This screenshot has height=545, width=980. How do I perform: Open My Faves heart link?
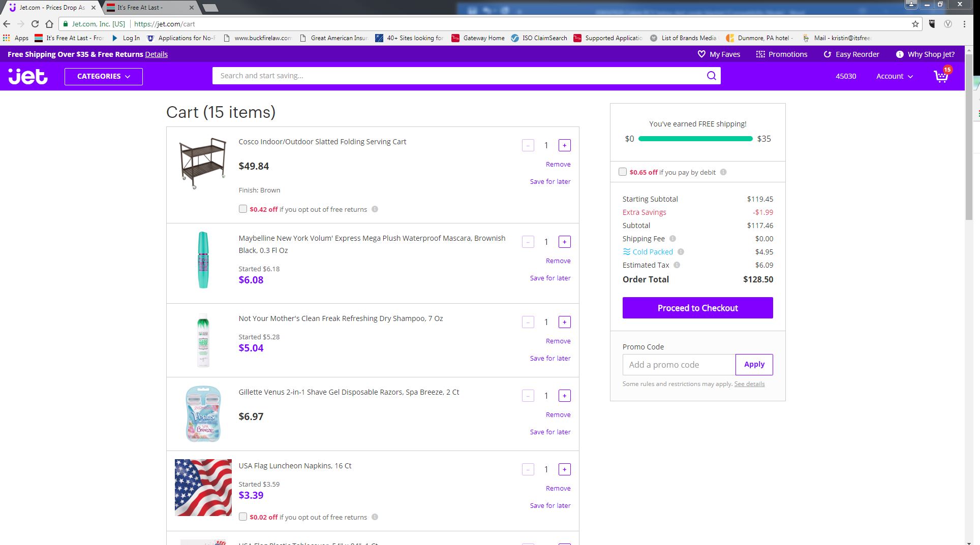pos(719,54)
